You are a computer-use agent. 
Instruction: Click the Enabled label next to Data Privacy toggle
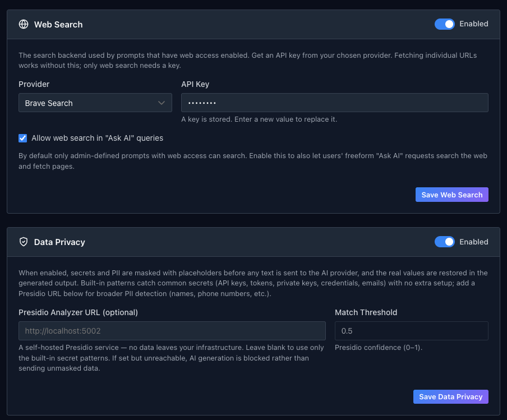pyautogui.click(x=474, y=242)
